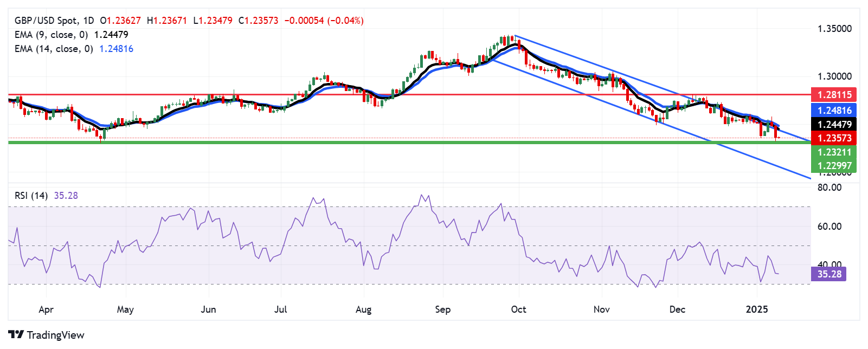Select the red 1.23573 current price label
868x349 pixels.
(834, 138)
